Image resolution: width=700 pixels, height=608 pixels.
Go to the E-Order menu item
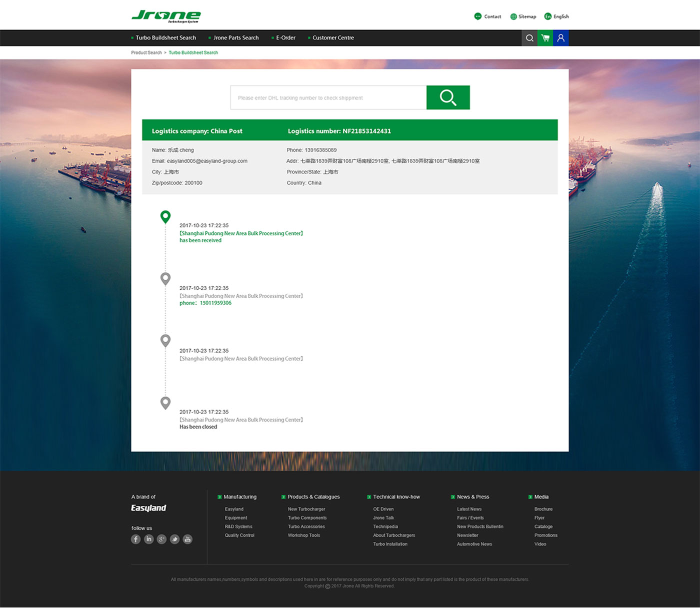tap(285, 38)
